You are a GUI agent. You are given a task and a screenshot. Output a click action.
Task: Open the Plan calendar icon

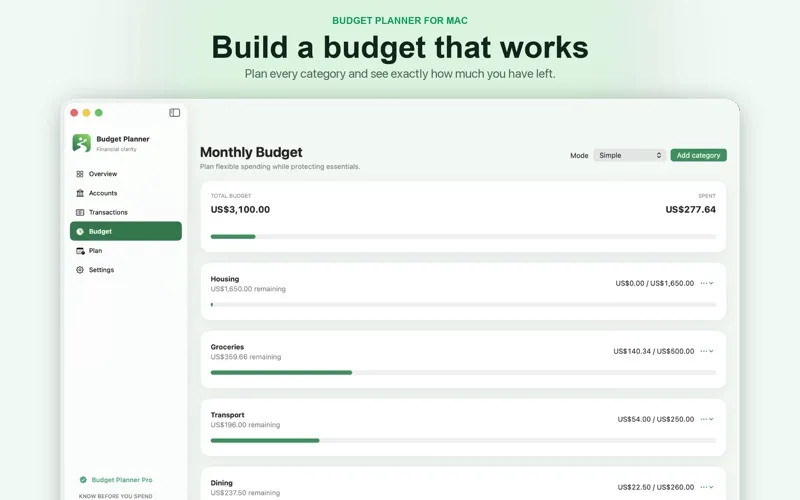[x=80, y=251]
